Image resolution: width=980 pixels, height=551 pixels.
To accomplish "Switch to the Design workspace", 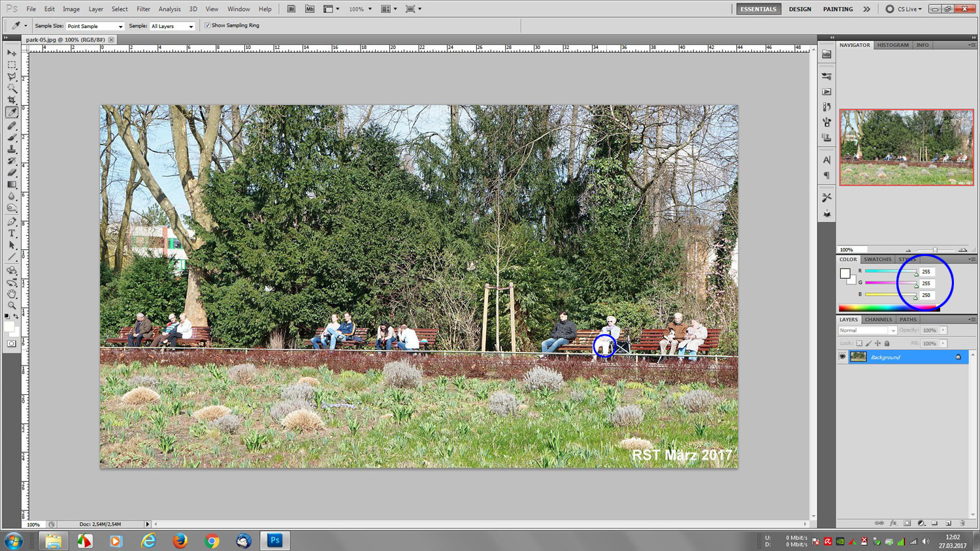I will tap(800, 9).
